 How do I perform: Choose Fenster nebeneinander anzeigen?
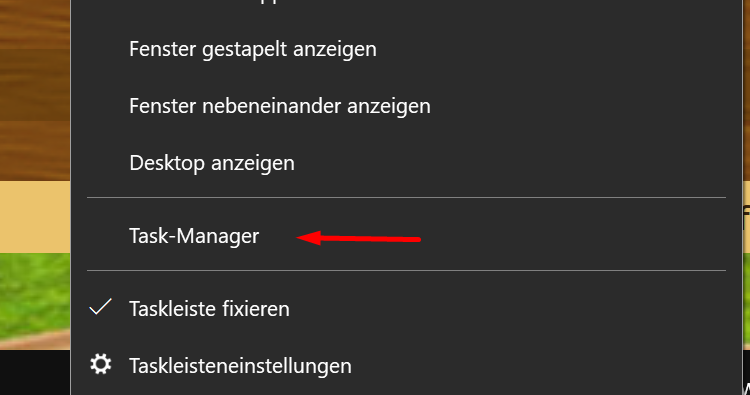coord(280,107)
